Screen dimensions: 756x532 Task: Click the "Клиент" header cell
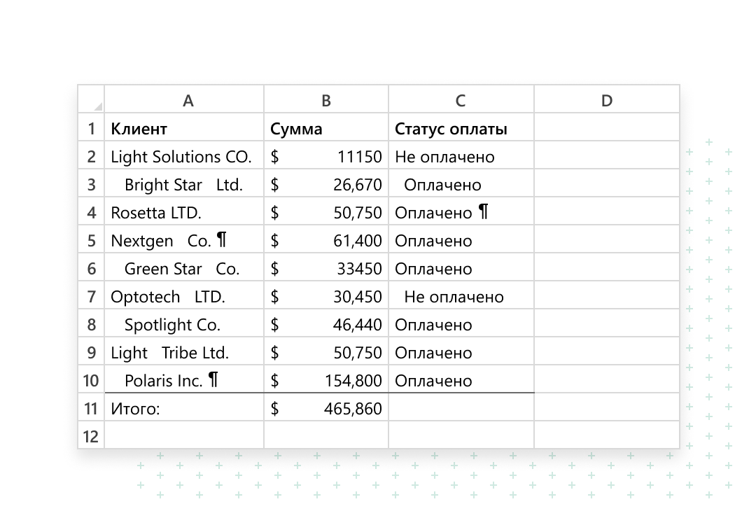coord(184,129)
